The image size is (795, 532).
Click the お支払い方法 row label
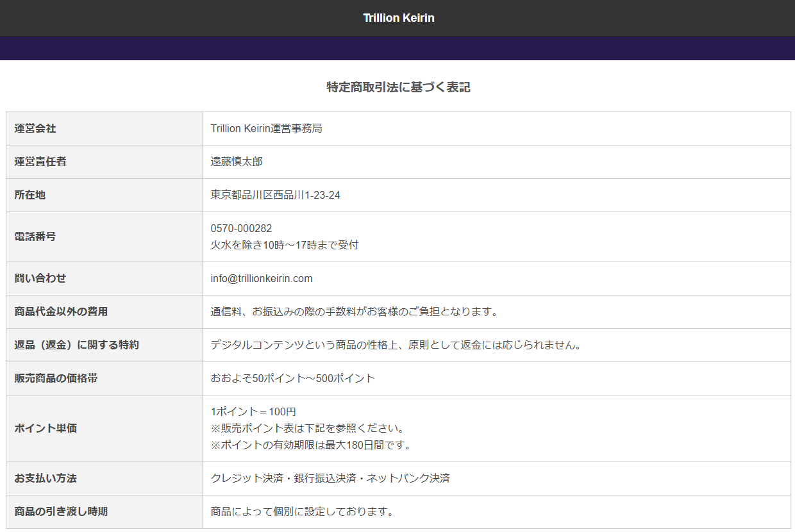(x=46, y=478)
